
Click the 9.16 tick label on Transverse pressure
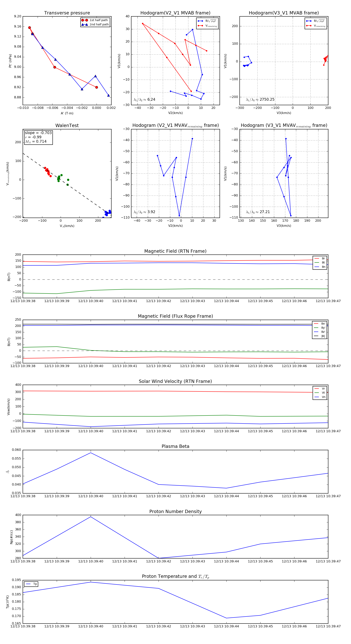(18, 27)
